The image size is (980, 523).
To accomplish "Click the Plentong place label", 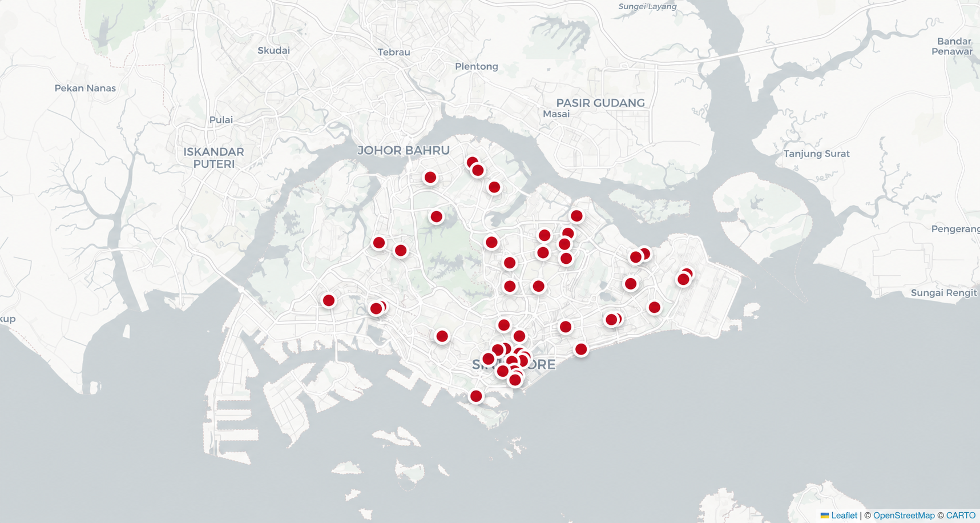I will click(477, 66).
